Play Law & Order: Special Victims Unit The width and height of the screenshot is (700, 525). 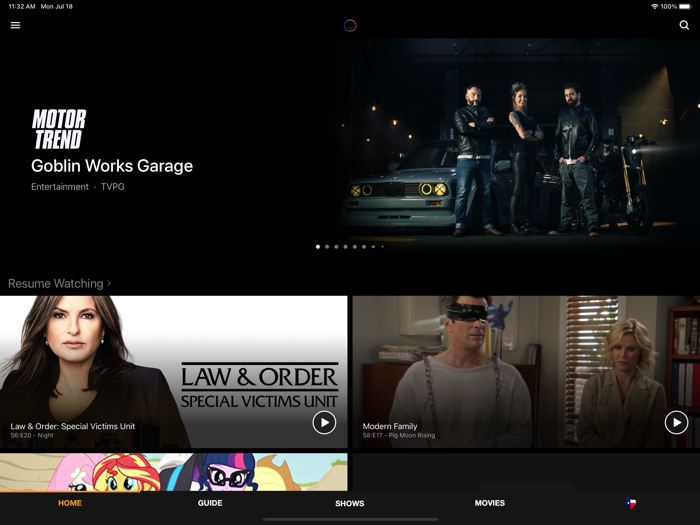click(324, 422)
